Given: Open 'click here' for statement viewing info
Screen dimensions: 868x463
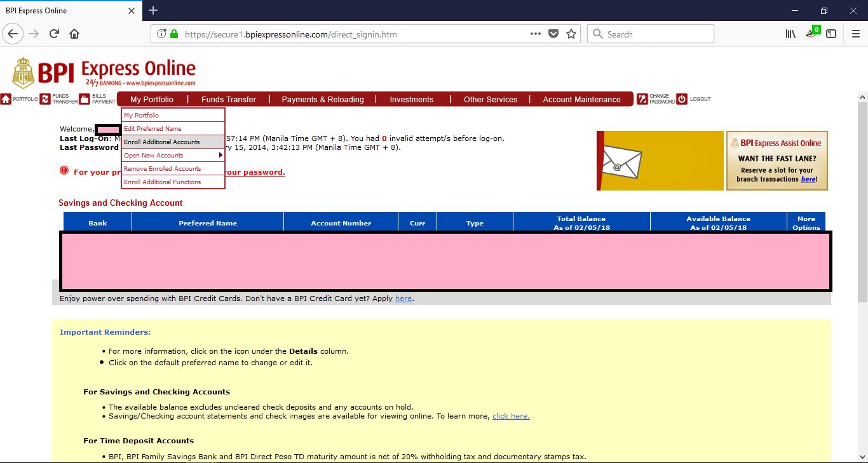Looking at the screenshot, I should [x=510, y=416].
